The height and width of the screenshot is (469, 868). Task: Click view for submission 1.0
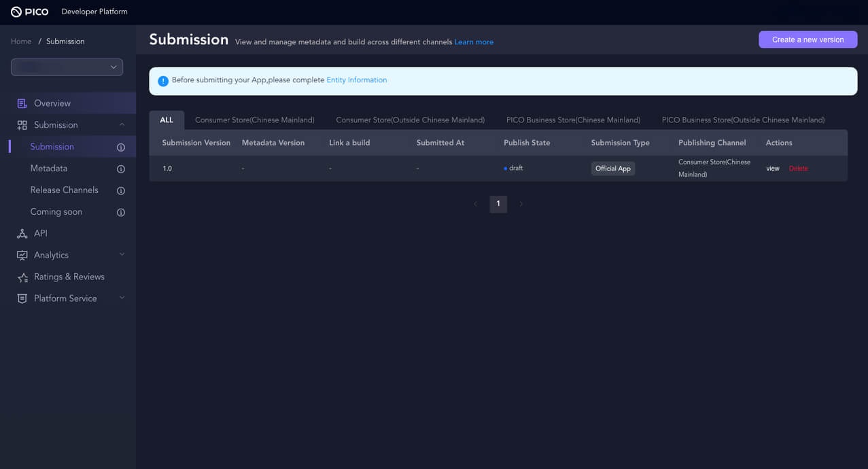(773, 169)
